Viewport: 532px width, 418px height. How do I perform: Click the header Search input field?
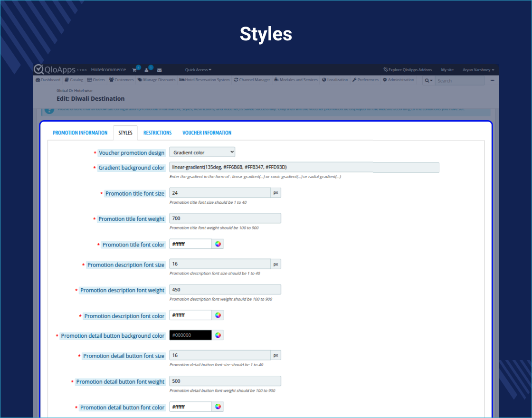(459, 81)
